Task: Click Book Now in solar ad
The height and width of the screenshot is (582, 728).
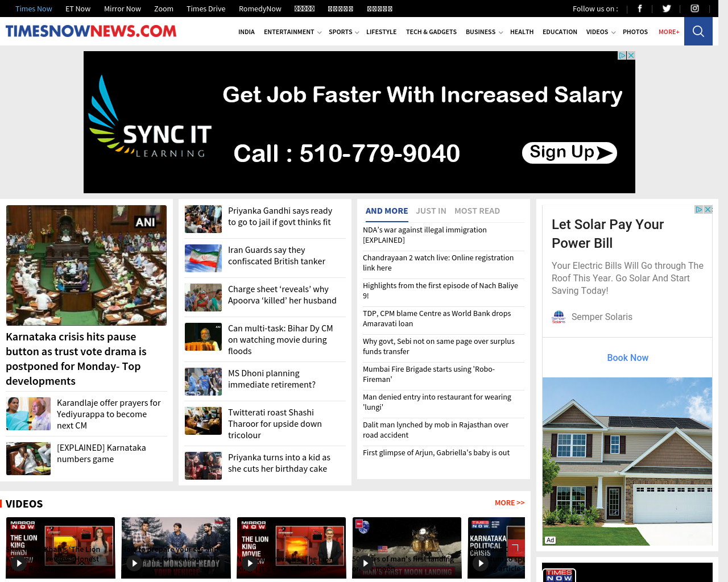Action: pyautogui.click(x=627, y=357)
